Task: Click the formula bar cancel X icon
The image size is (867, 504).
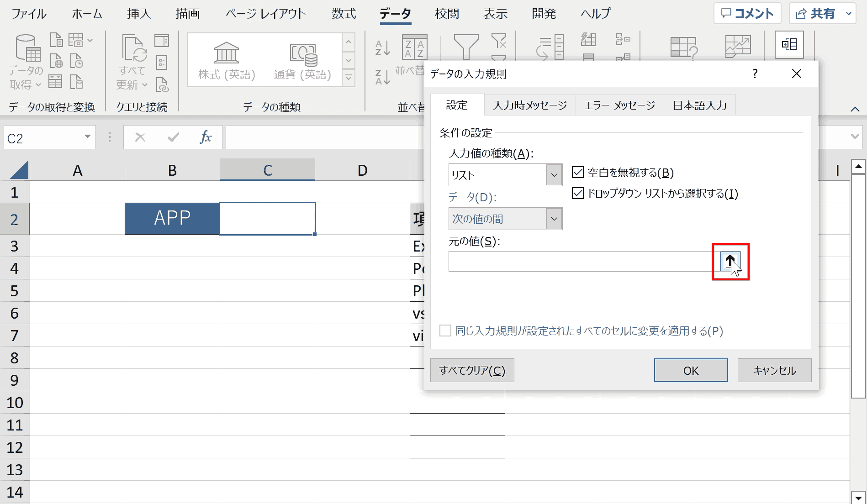Action: [140, 137]
